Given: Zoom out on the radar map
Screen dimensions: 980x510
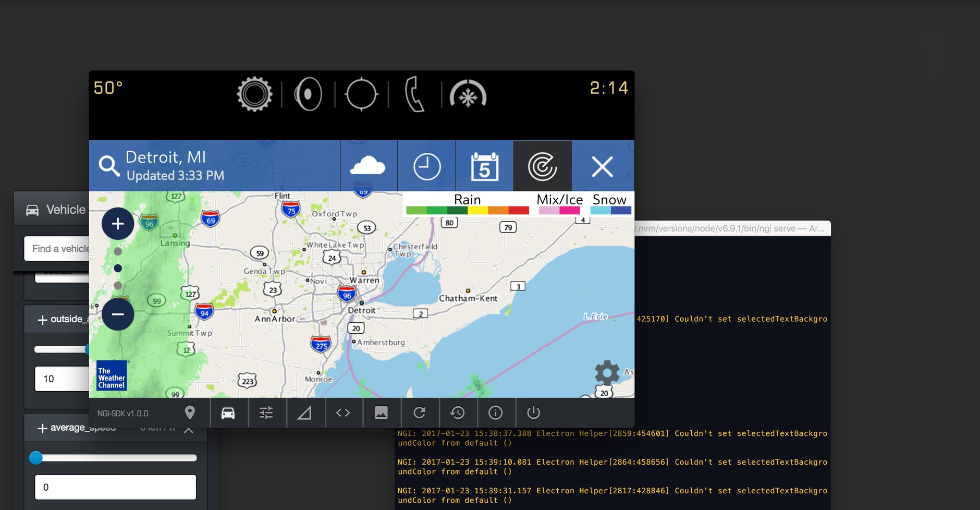Looking at the screenshot, I should pyautogui.click(x=118, y=314).
